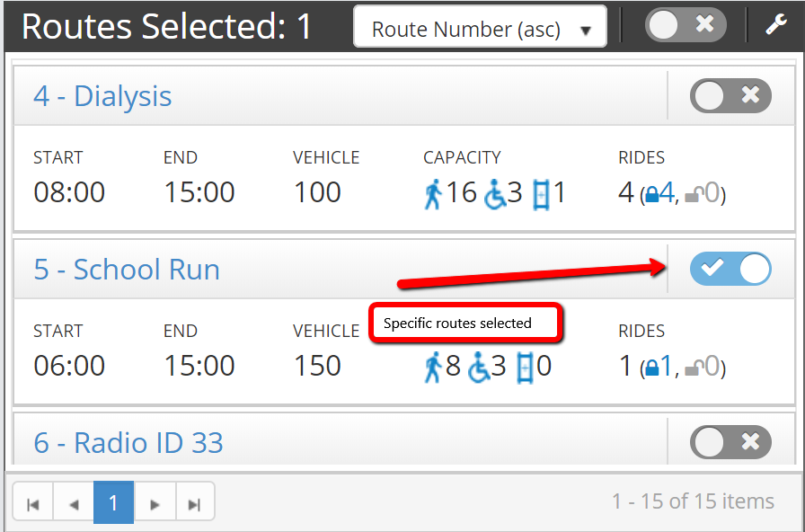The image size is (805, 532).
Task: Open the 5 - School Run route link
Action: pos(127,269)
